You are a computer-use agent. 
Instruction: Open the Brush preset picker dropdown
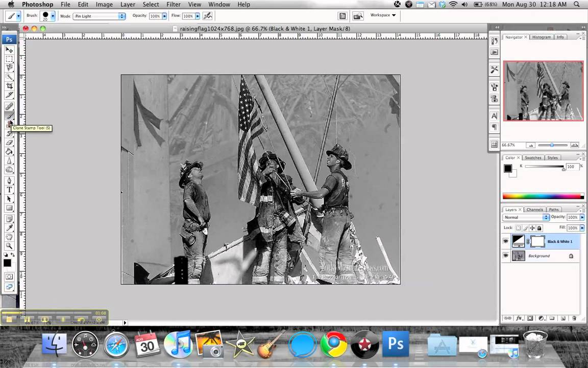(53, 16)
